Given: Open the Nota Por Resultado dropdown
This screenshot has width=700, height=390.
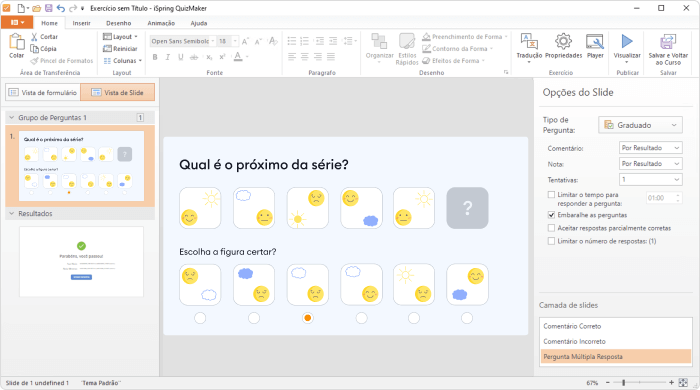Looking at the screenshot, I should [x=650, y=164].
